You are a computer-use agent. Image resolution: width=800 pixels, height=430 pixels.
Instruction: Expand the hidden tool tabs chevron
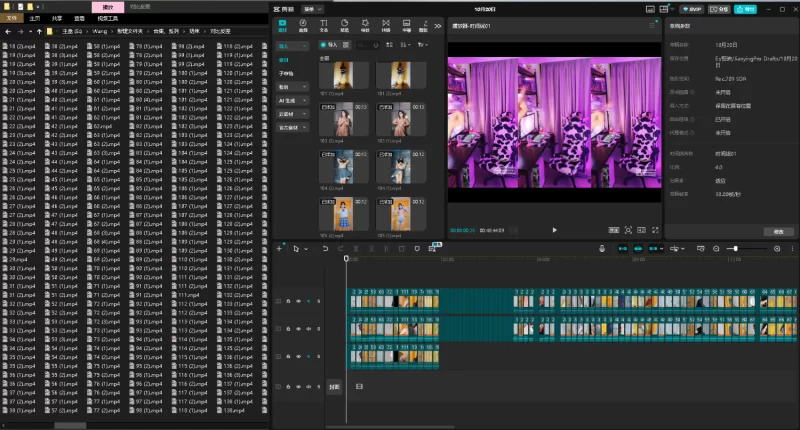[x=438, y=26]
